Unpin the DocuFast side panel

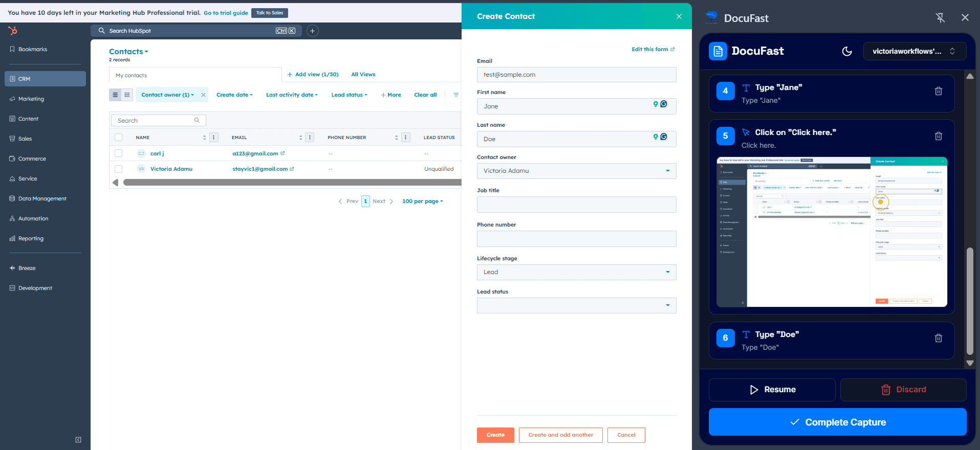(x=940, y=18)
